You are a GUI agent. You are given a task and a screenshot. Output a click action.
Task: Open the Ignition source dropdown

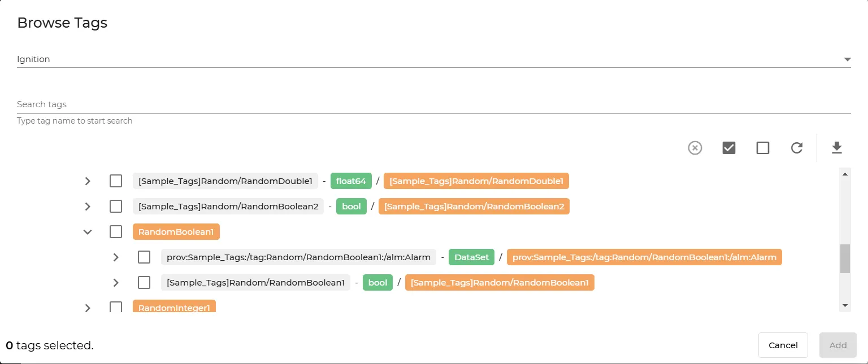coord(434,59)
